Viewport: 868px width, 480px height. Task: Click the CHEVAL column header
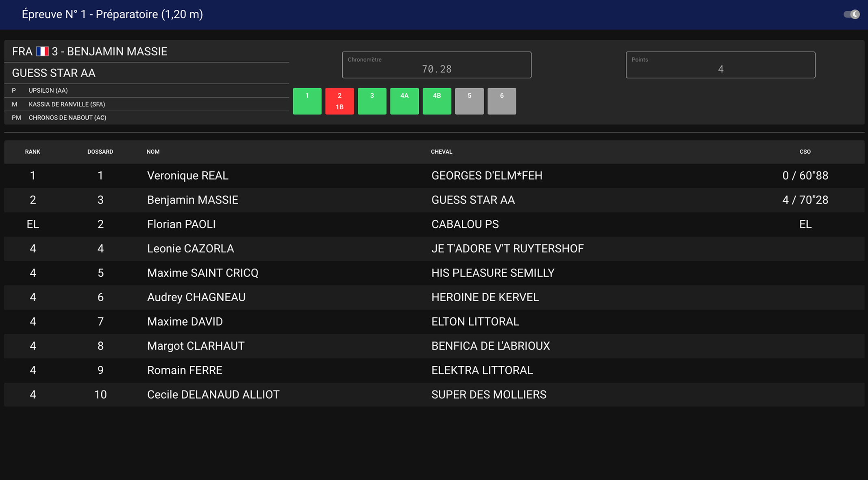[x=441, y=152]
